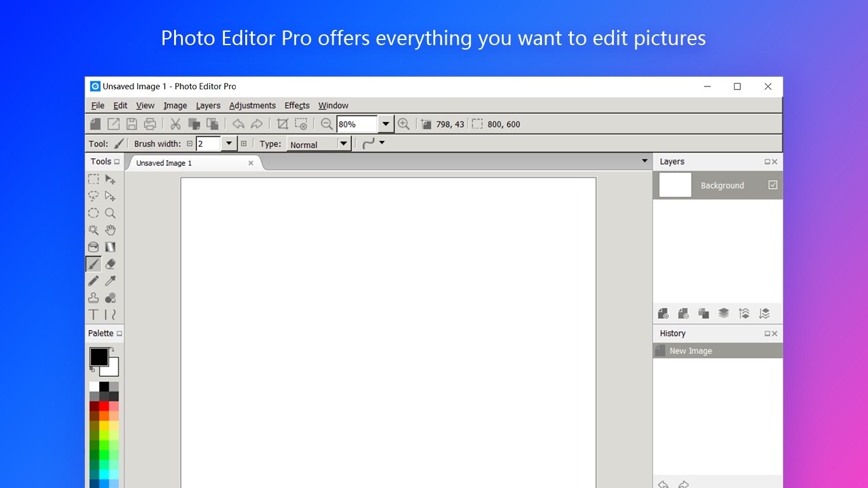The height and width of the screenshot is (488, 868).
Task: Open the Effects menu
Action: pyautogui.click(x=297, y=105)
